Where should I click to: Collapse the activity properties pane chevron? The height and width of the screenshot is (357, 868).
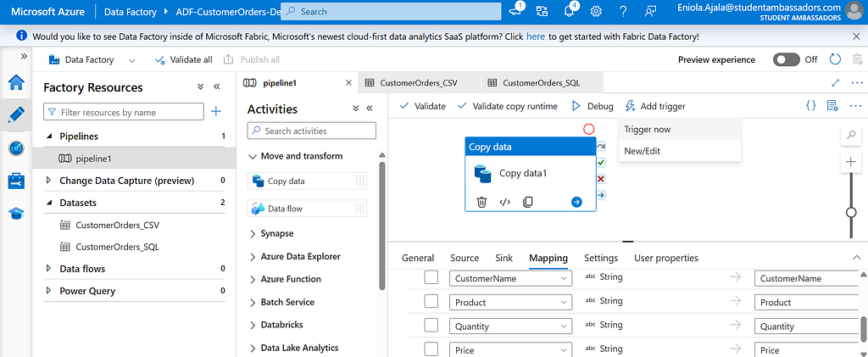(856, 258)
